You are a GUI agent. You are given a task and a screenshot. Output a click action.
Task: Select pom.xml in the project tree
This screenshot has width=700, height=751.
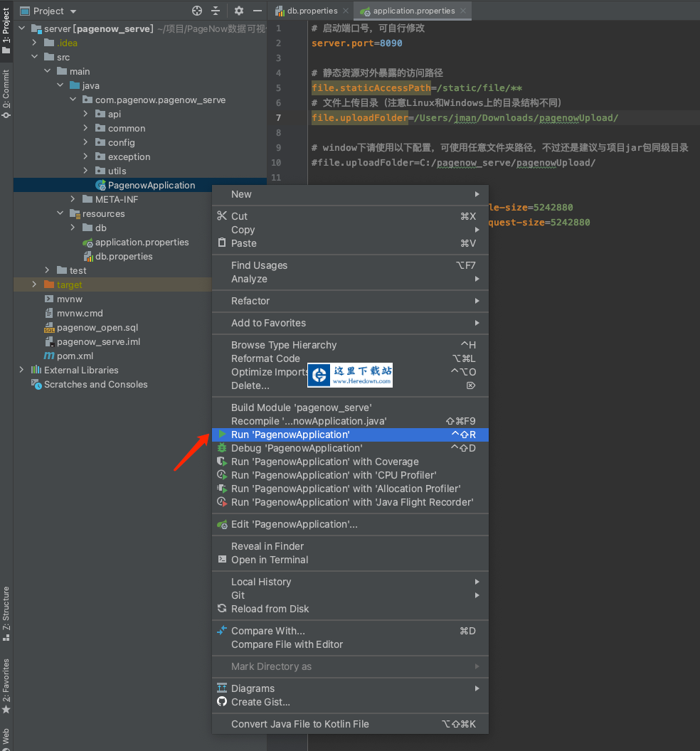75,356
